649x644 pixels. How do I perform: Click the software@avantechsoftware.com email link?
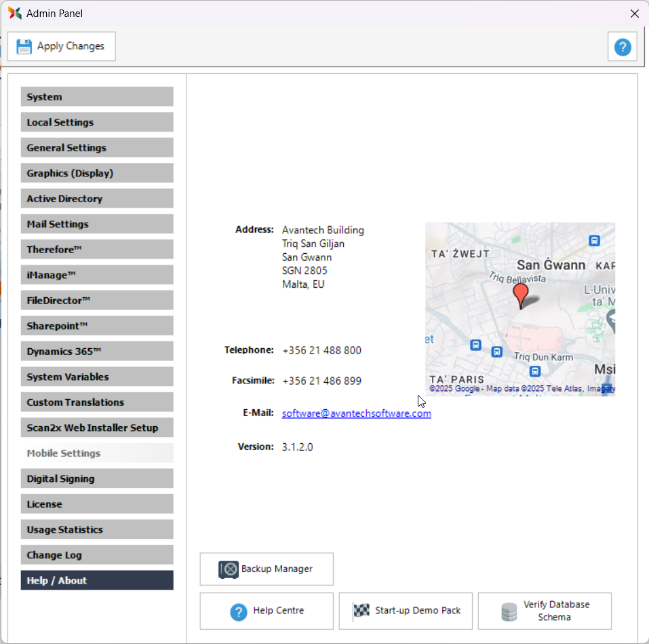pyautogui.click(x=356, y=413)
